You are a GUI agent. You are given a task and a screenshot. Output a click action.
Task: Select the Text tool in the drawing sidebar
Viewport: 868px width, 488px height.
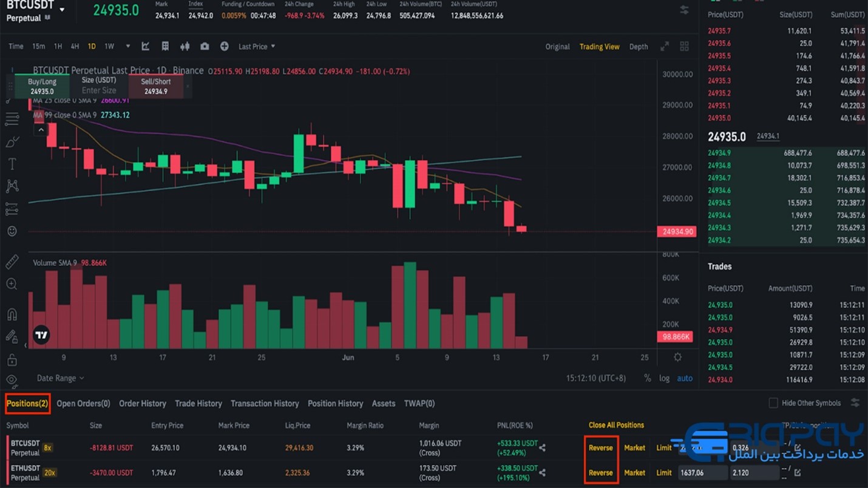pos(12,164)
